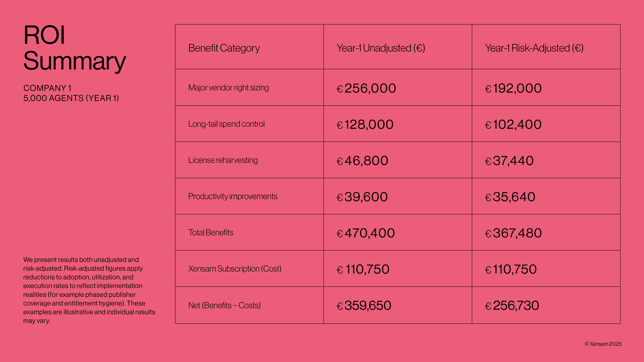
Task: Click the €359,650 net unadjusted value
Action: tap(364, 306)
